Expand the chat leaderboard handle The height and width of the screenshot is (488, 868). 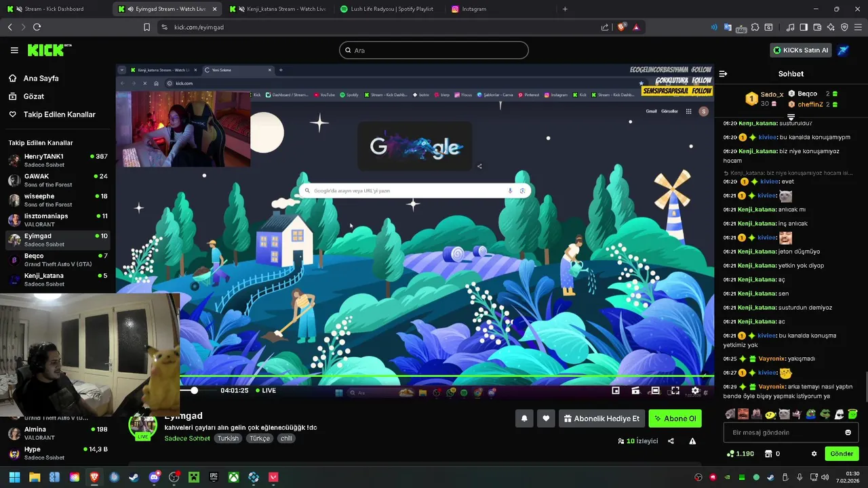pyautogui.click(x=791, y=117)
